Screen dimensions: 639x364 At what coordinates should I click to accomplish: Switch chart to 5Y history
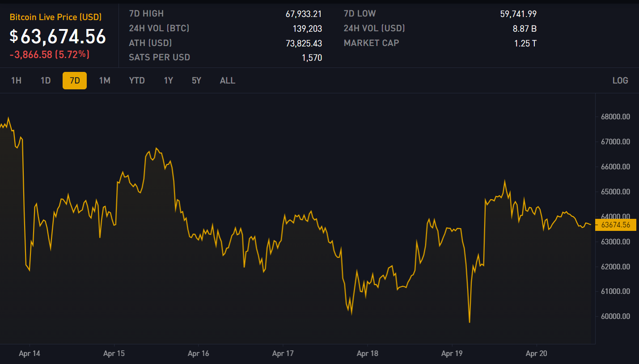point(196,80)
